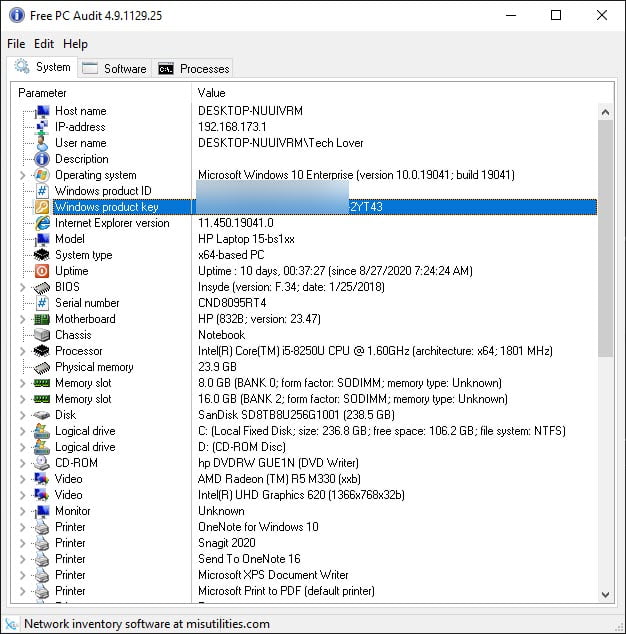Select the x64-based PC value
The width and height of the screenshot is (626, 634).
click(x=231, y=255)
